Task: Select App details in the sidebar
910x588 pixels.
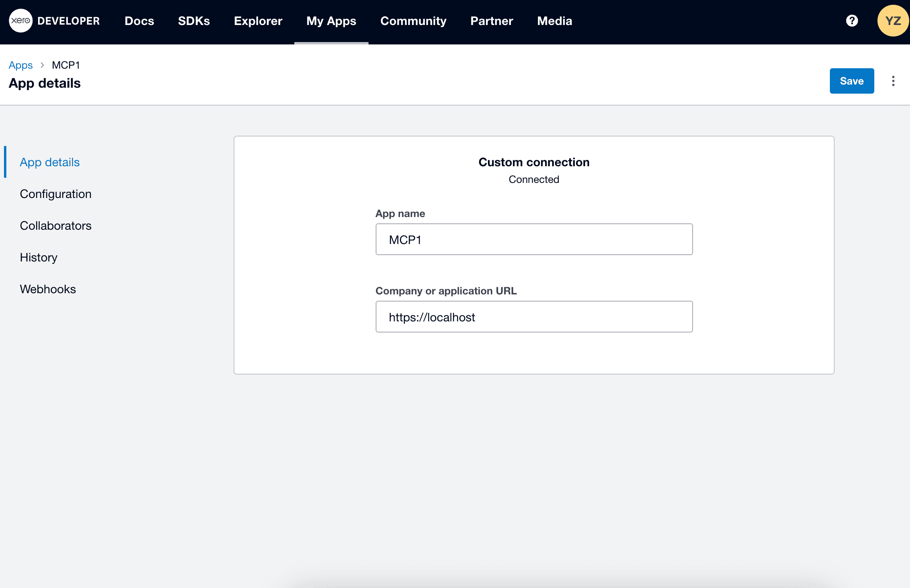Action: (x=50, y=162)
